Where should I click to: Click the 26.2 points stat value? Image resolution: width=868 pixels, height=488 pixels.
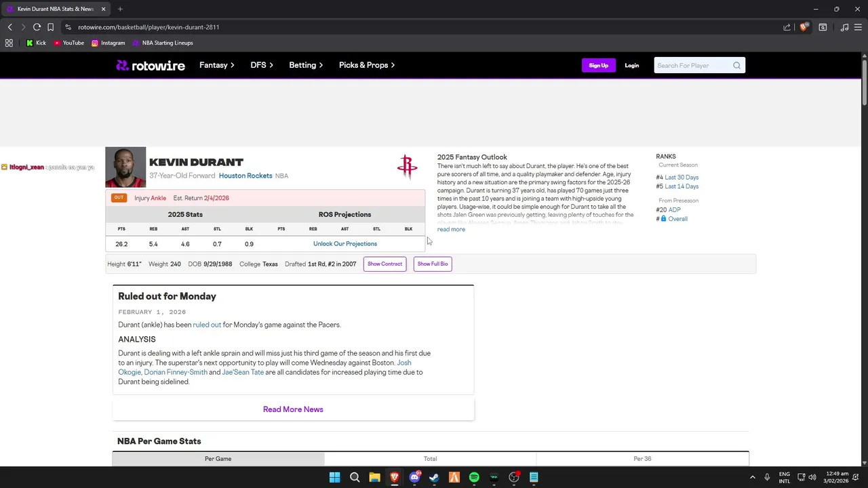tap(121, 244)
